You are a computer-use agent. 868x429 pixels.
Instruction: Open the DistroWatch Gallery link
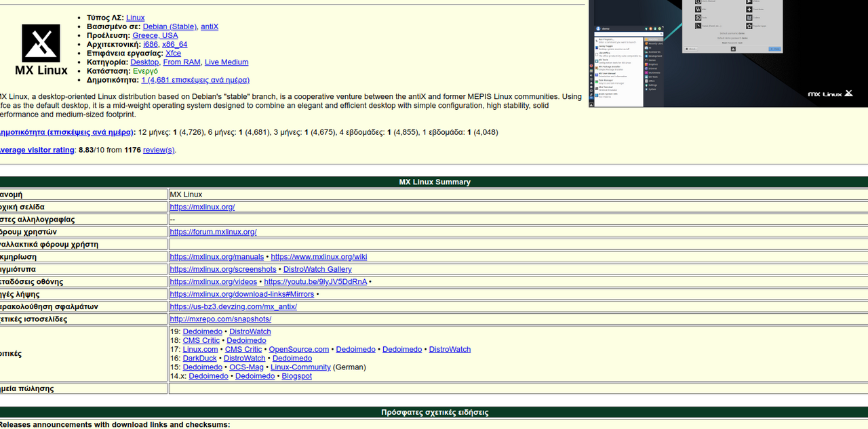tap(317, 269)
